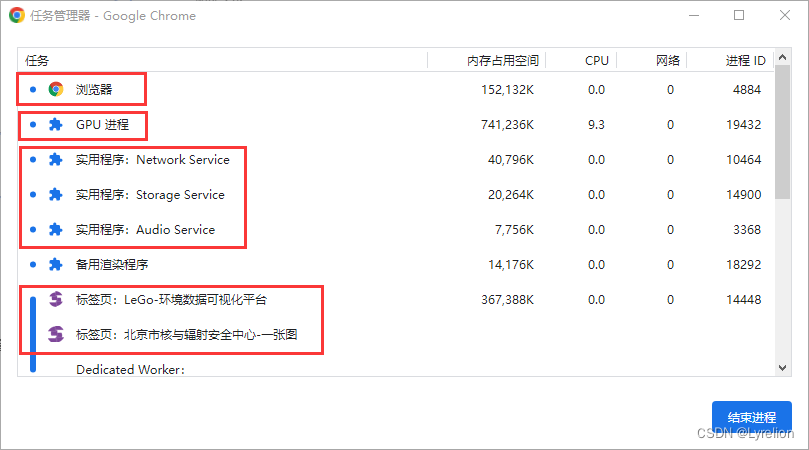Click process ID 4884
This screenshot has height=450, width=809.
pyautogui.click(x=747, y=90)
